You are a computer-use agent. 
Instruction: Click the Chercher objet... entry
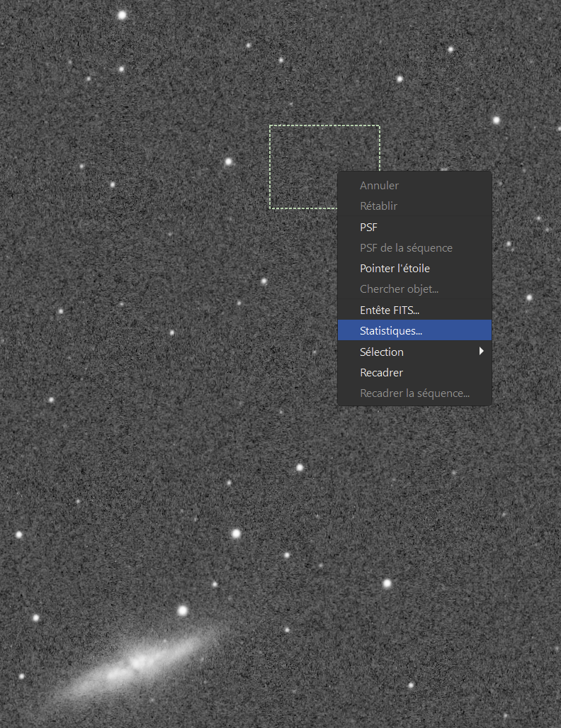(414, 289)
